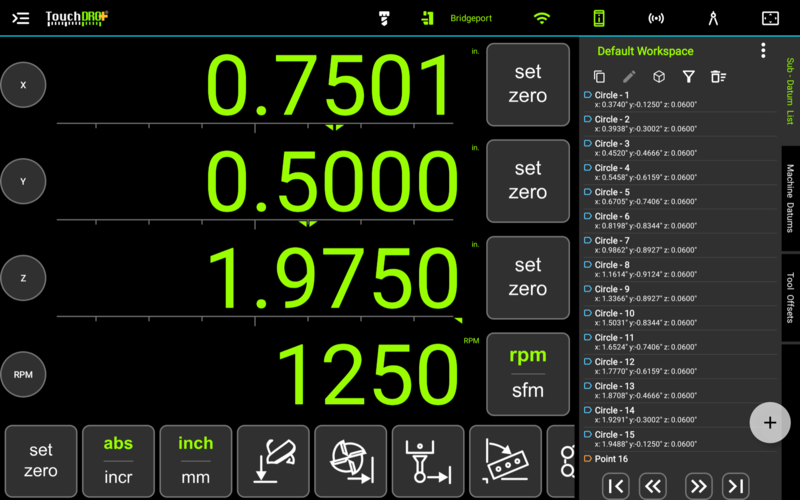Tap the TouchDRO logo
800x500 pixels.
coord(77,18)
